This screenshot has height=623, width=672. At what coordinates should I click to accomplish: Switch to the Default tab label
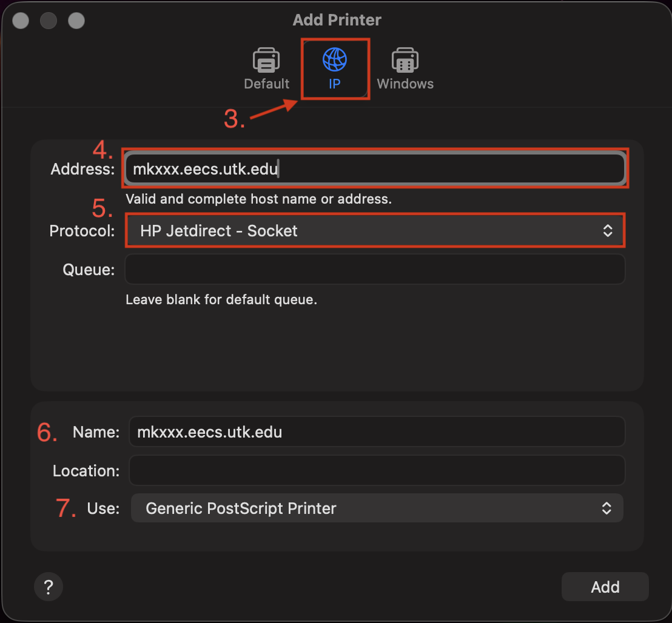click(x=267, y=84)
